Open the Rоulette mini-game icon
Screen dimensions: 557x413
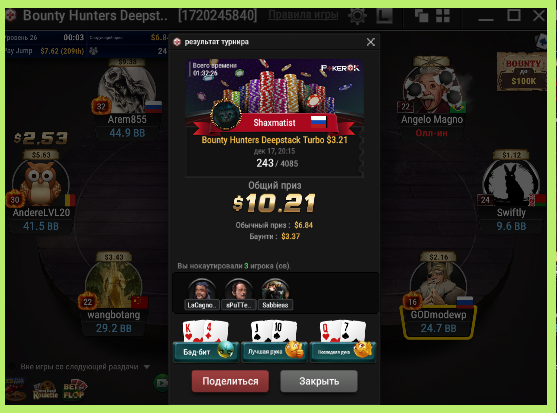click(45, 391)
